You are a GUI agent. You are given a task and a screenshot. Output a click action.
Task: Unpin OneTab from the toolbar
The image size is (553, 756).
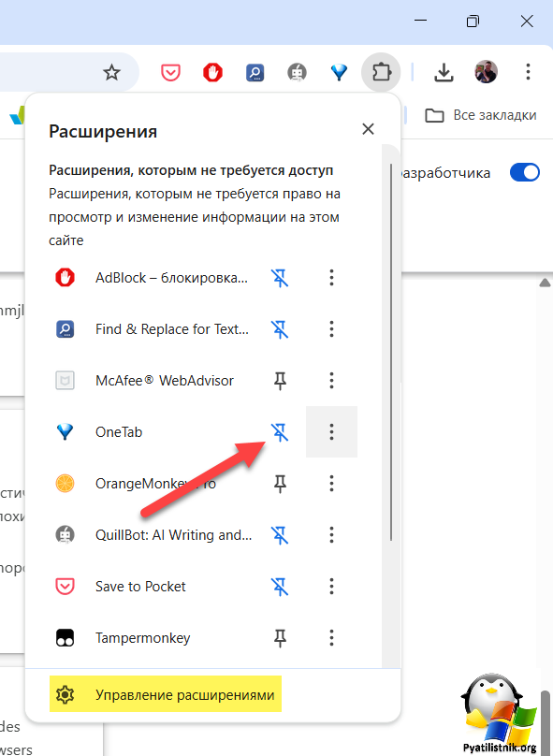pos(280,432)
